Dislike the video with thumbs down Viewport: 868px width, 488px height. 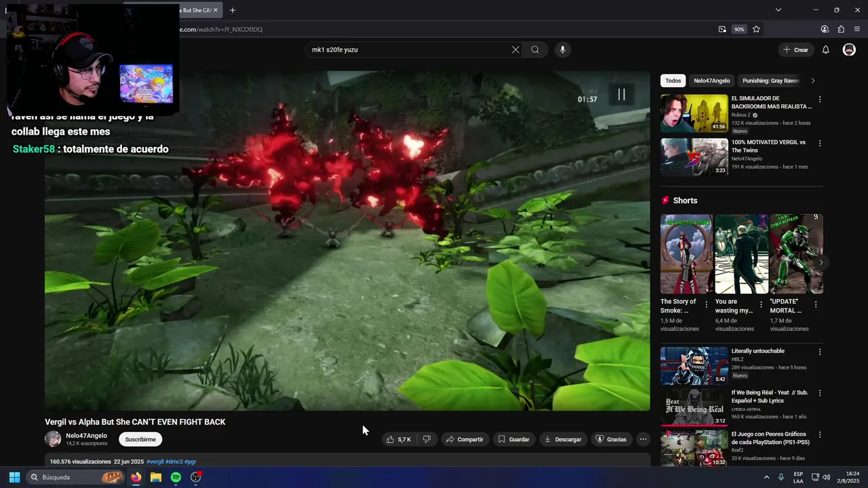click(427, 439)
